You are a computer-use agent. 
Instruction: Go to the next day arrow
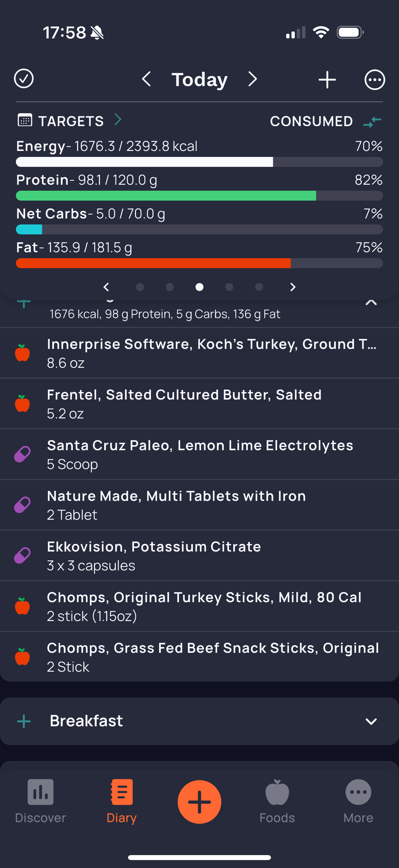[252, 79]
